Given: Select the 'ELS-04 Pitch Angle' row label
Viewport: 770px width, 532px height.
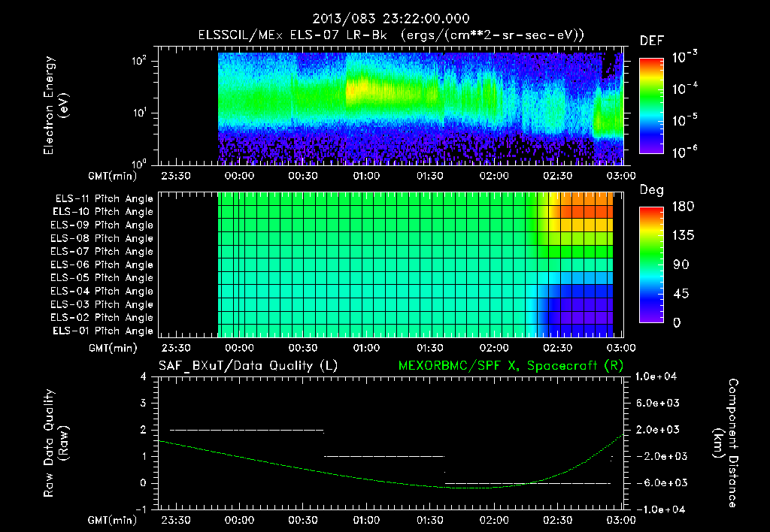Looking at the screenshot, I should [102, 292].
